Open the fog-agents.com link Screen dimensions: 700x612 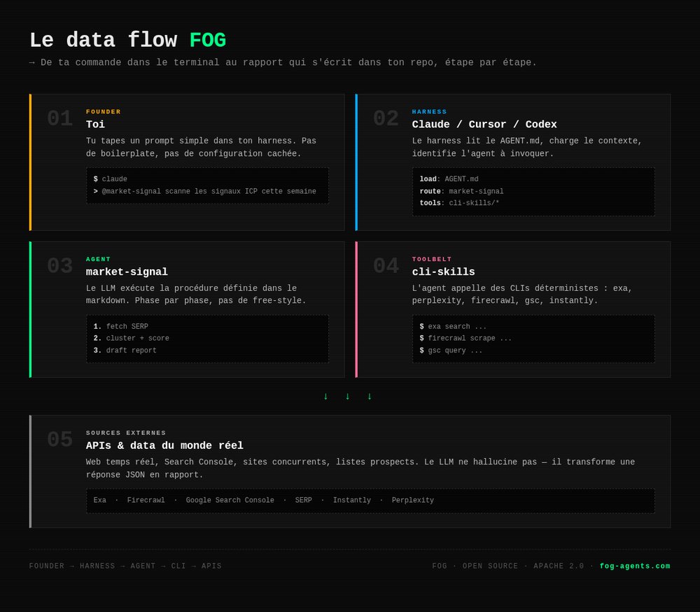tap(634, 566)
